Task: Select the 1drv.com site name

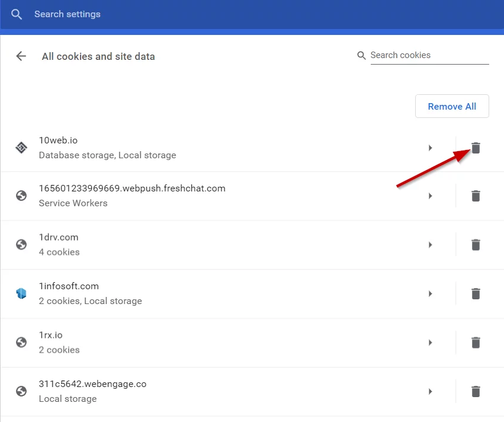Action: (59, 237)
